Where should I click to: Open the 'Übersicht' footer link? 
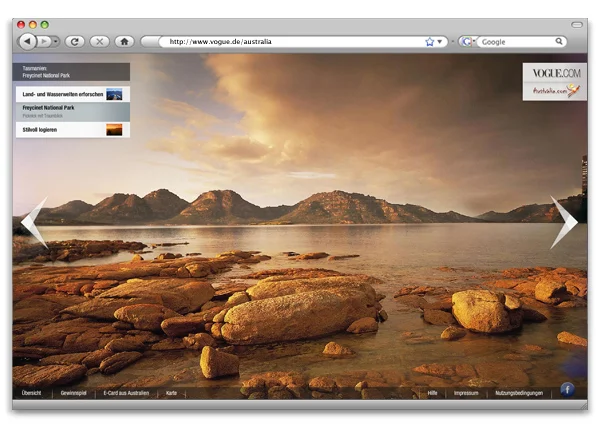coord(31,393)
